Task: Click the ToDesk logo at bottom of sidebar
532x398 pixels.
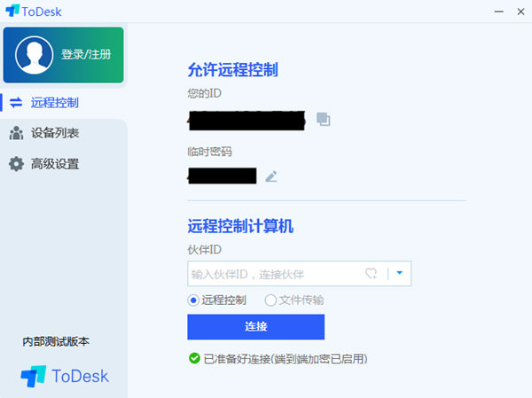Action: click(x=65, y=376)
